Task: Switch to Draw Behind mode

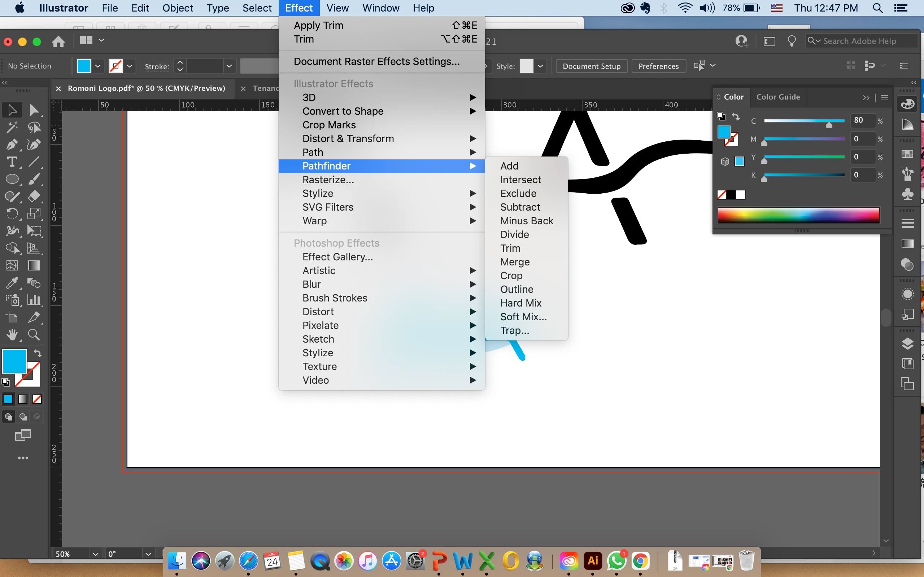Action: 23,417
